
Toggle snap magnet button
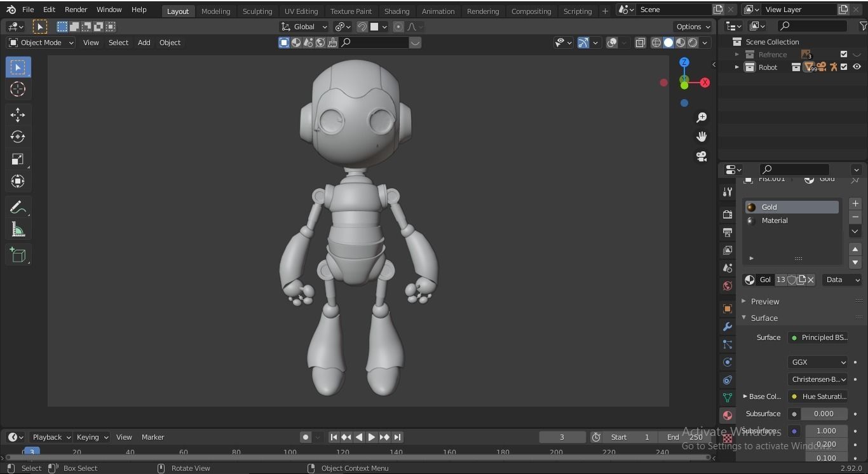pos(362,27)
